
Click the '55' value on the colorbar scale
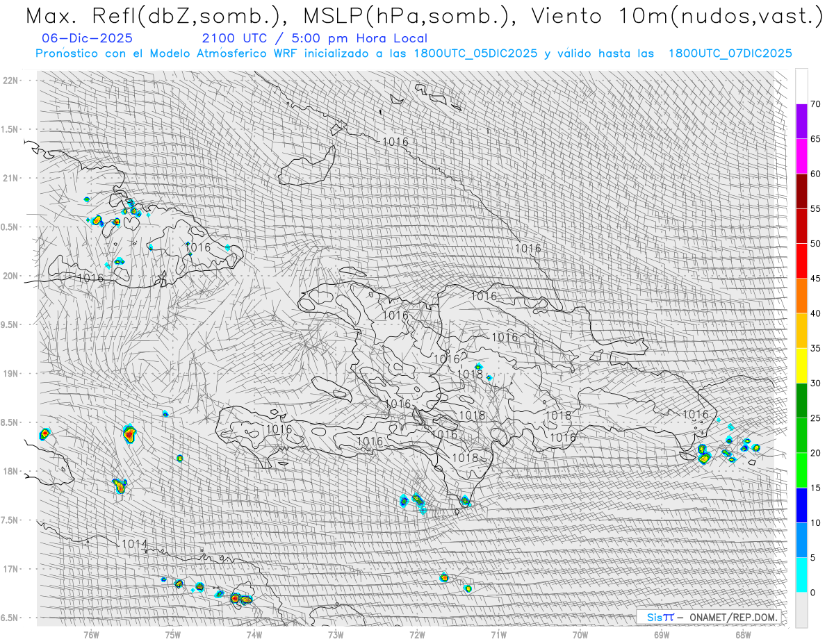click(815, 209)
